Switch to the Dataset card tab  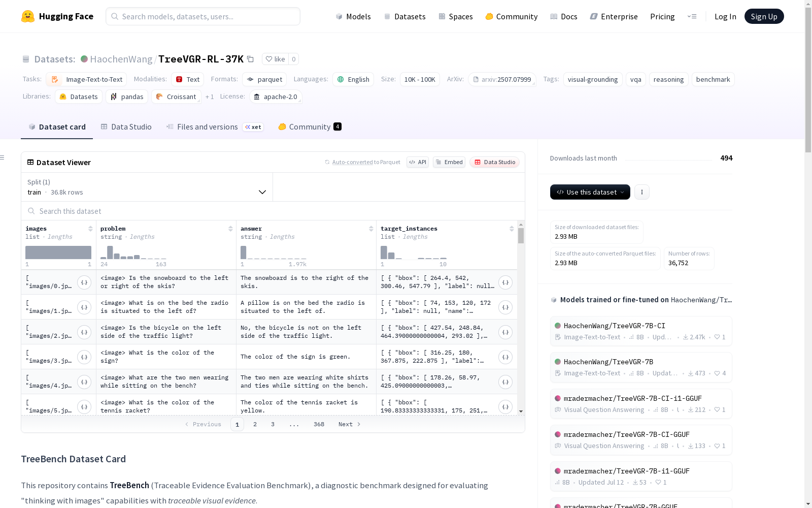57,127
